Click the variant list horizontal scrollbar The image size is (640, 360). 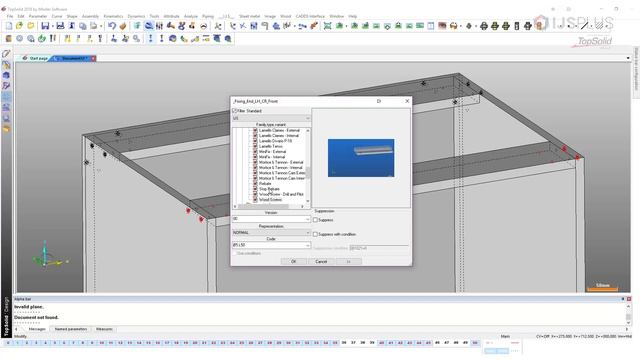pyautogui.click(x=269, y=207)
